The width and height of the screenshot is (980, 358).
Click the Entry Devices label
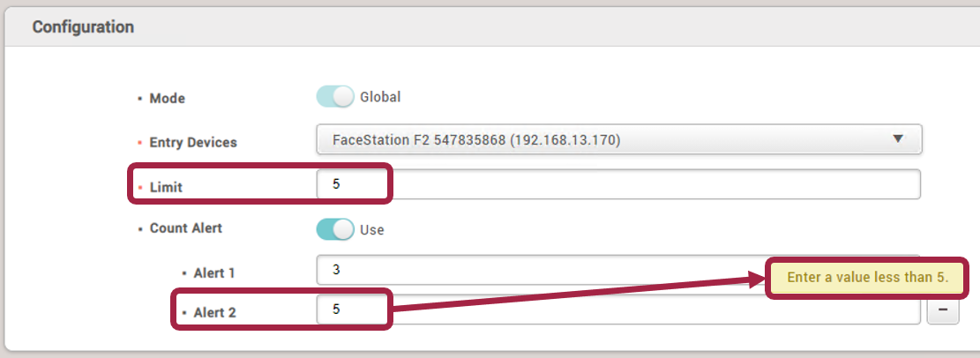click(x=193, y=142)
